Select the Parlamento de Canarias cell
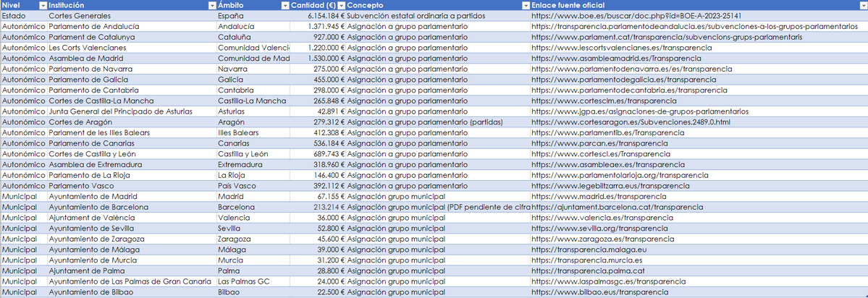The height and width of the screenshot is (298, 868). (x=132, y=143)
